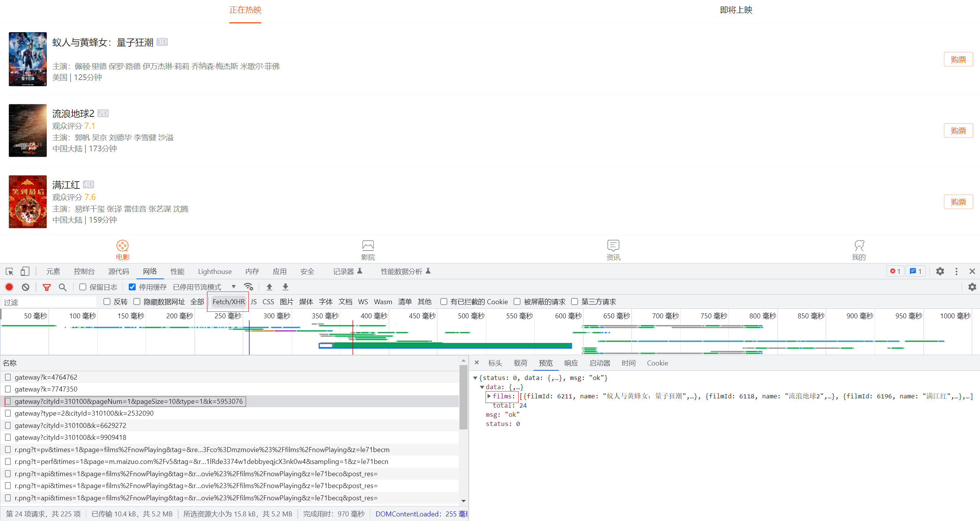Open the Lighthouse panel tab
This screenshot has height=521, width=980.
pyautogui.click(x=215, y=271)
